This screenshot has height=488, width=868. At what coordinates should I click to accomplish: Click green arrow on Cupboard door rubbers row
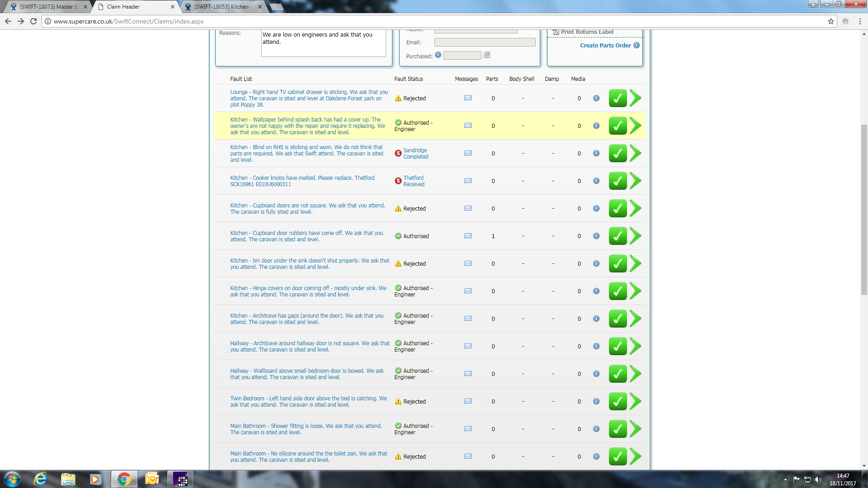pos(636,236)
